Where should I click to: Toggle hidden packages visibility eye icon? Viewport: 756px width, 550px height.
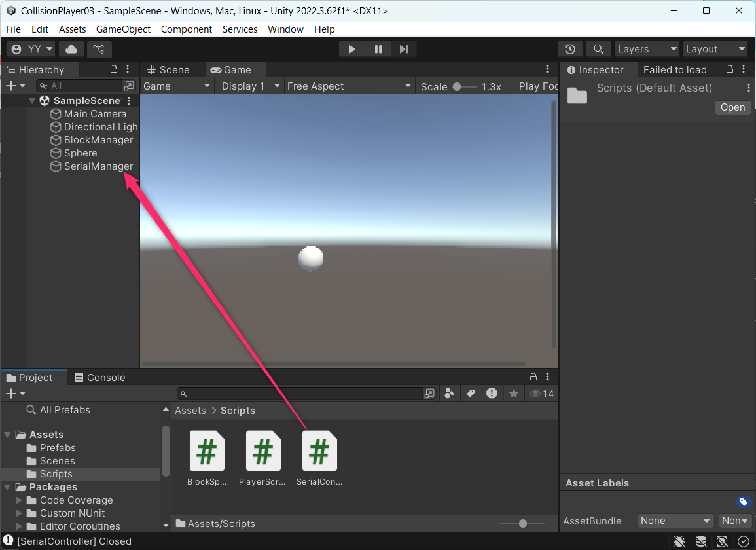pyautogui.click(x=542, y=394)
